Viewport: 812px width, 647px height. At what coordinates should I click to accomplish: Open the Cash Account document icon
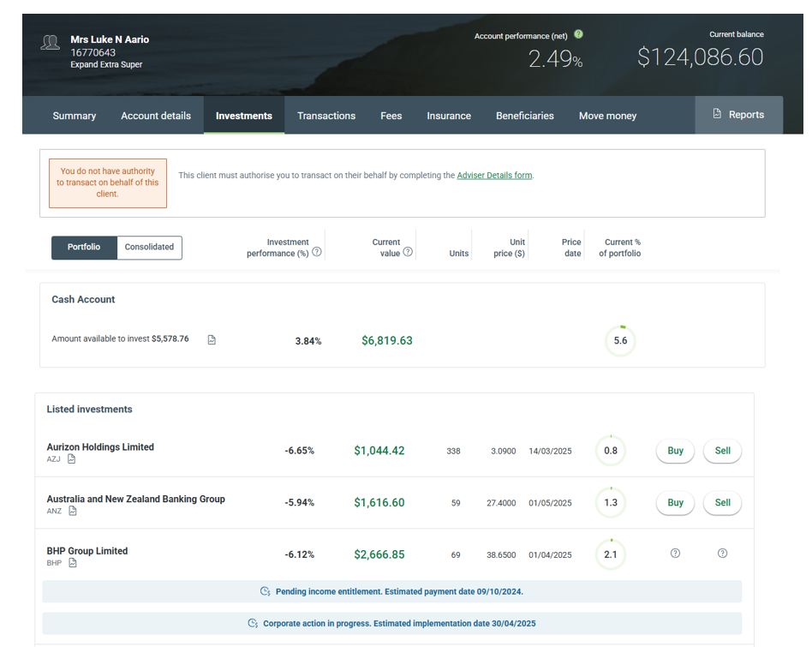coord(212,340)
